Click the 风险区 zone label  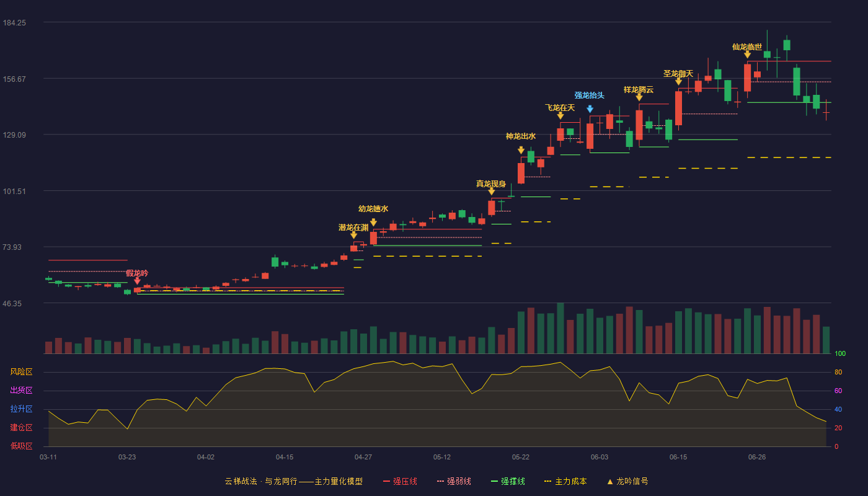(x=21, y=372)
